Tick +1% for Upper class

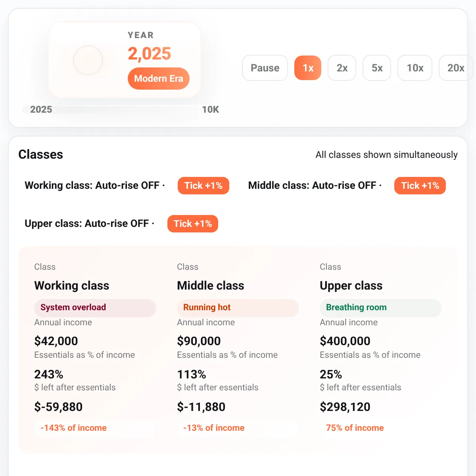[x=193, y=224]
